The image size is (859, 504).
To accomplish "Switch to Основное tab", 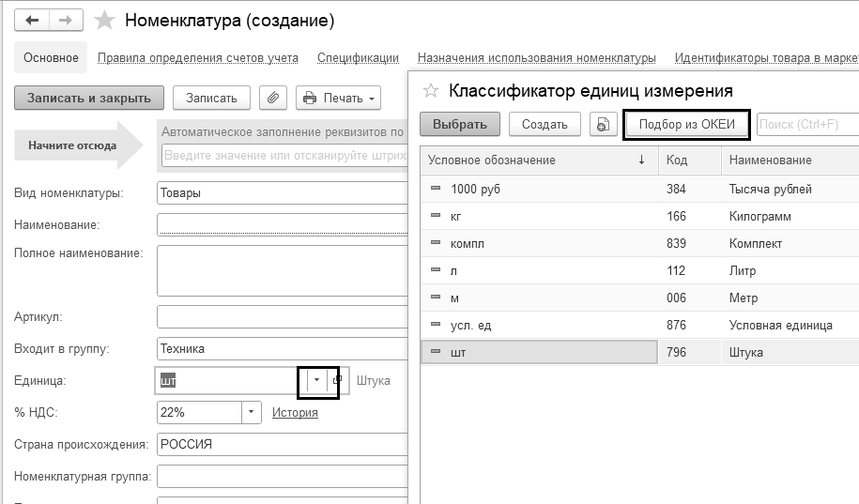I will coord(51,57).
